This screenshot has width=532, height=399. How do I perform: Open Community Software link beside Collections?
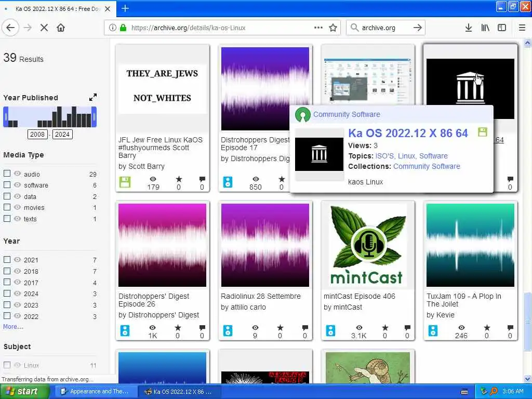(x=427, y=166)
